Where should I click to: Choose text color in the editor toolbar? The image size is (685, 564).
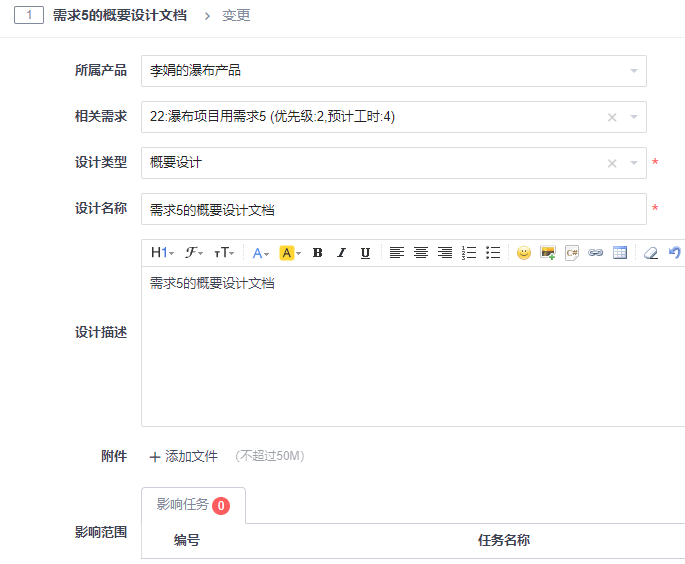(x=261, y=253)
